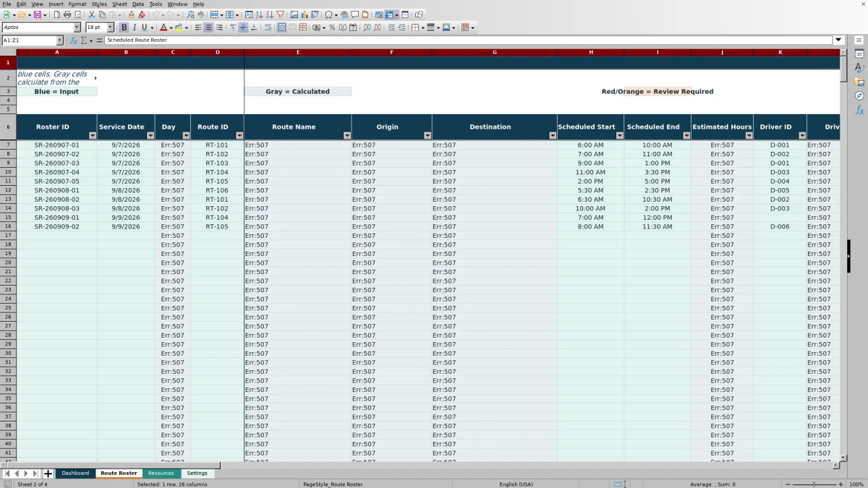
Task: Open the File menu
Action: [x=7, y=4]
